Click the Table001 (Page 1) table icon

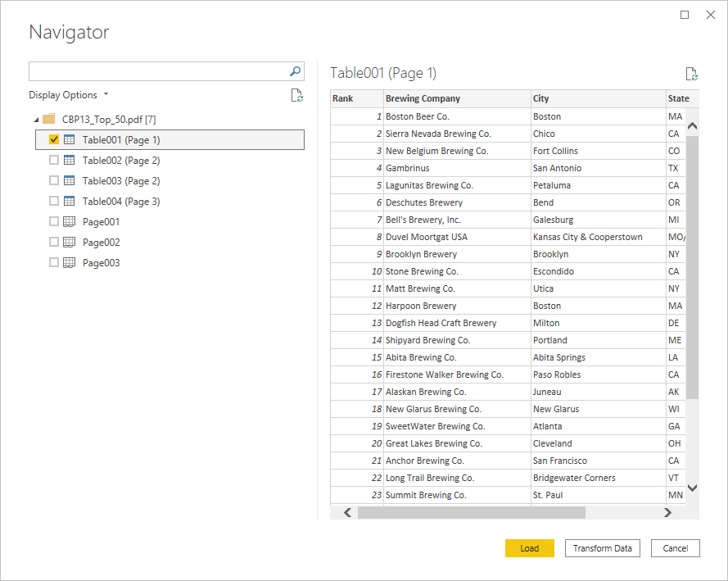(69, 139)
